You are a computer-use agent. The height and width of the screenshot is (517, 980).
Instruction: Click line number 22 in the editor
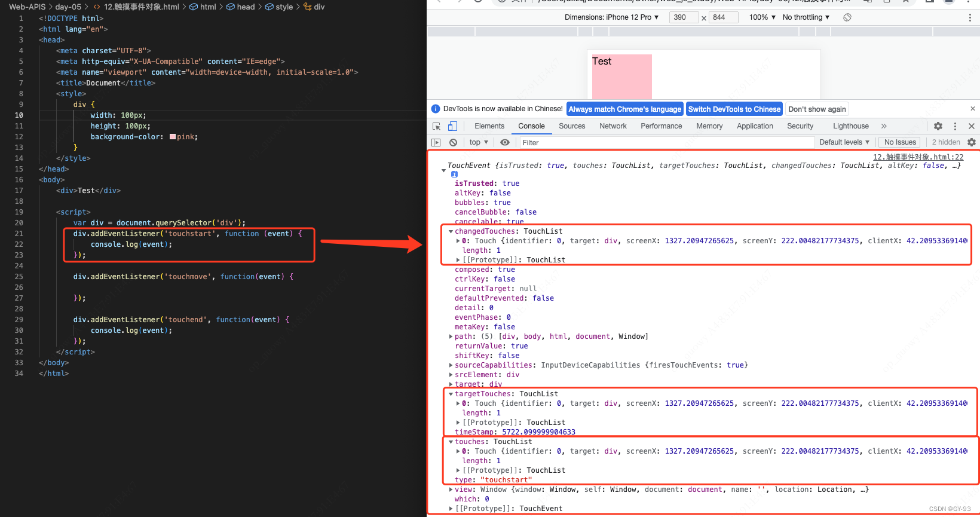(x=19, y=244)
